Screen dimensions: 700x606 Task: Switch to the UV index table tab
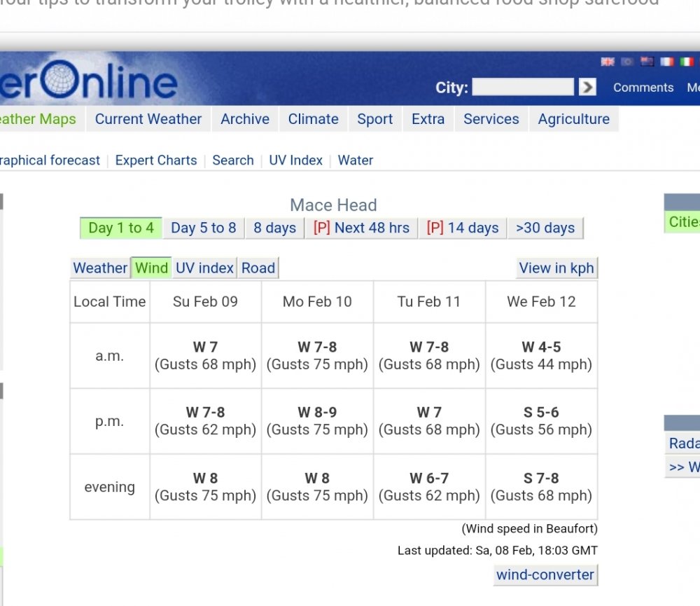coord(204,268)
